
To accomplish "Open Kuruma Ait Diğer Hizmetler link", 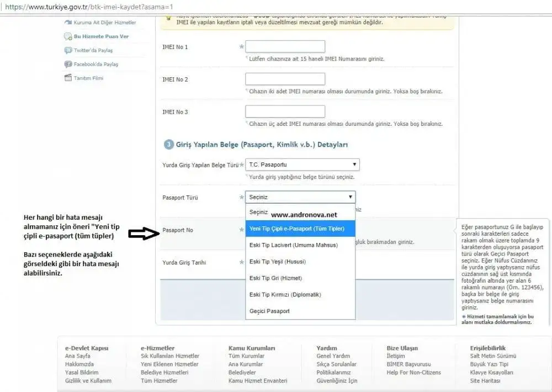I will click(x=105, y=22).
